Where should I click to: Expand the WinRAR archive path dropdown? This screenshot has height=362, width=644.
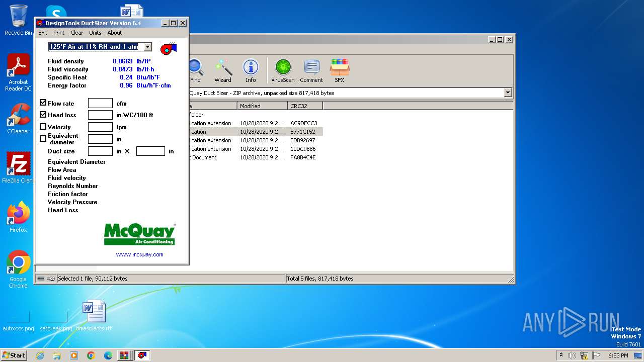pyautogui.click(x=508, y=93)
